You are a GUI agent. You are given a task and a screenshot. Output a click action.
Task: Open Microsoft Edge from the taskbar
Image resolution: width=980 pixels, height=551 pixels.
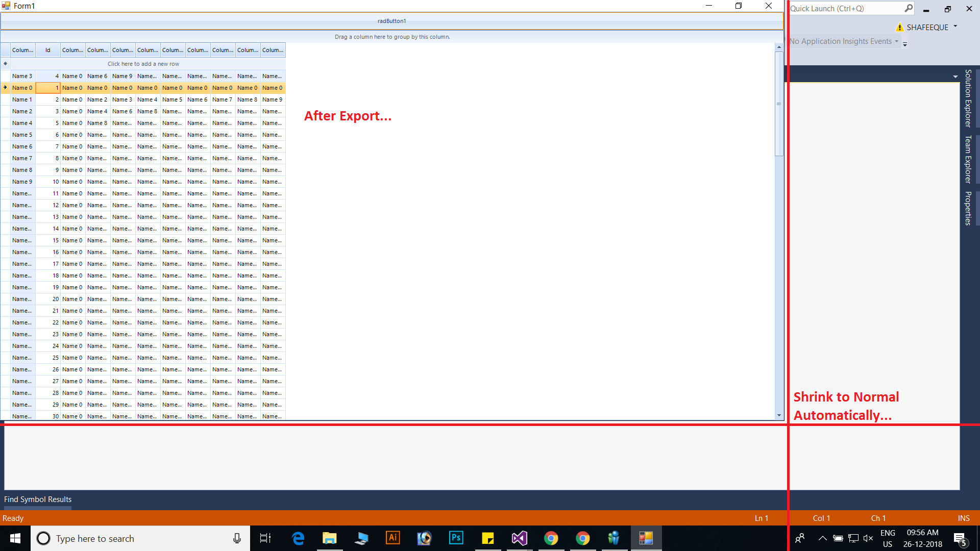(x=298, y=538)
